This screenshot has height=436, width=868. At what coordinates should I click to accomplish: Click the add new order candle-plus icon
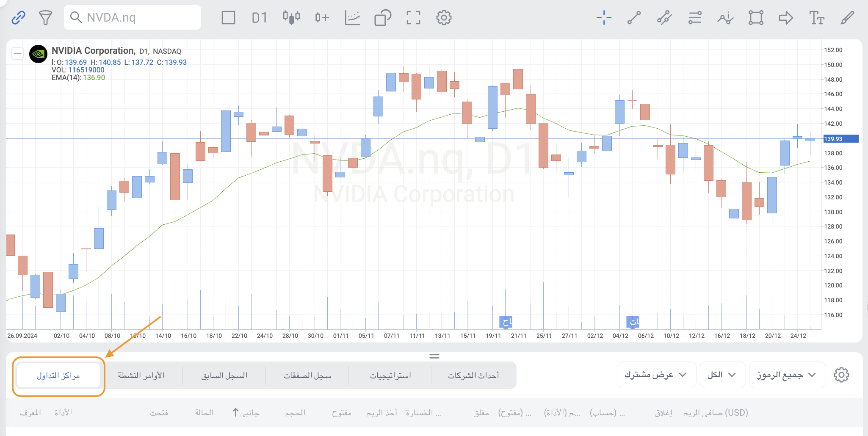pyautogui.click(x=322, y=18)
